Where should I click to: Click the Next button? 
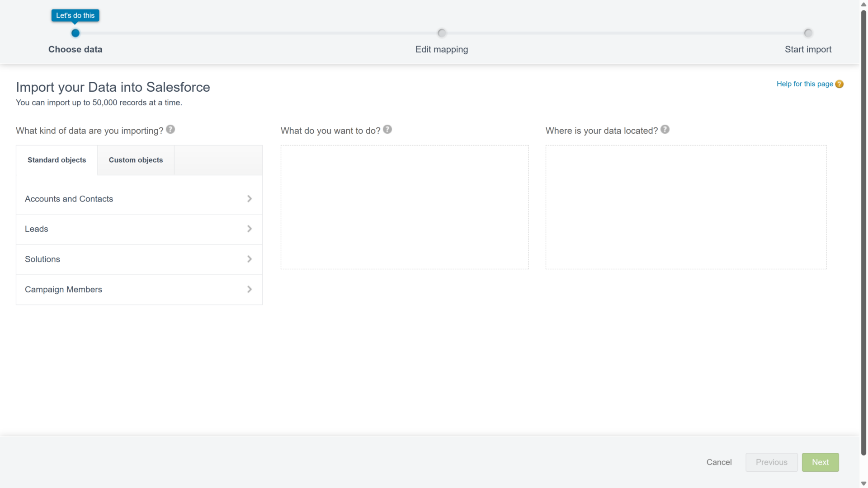pos(820,462)
